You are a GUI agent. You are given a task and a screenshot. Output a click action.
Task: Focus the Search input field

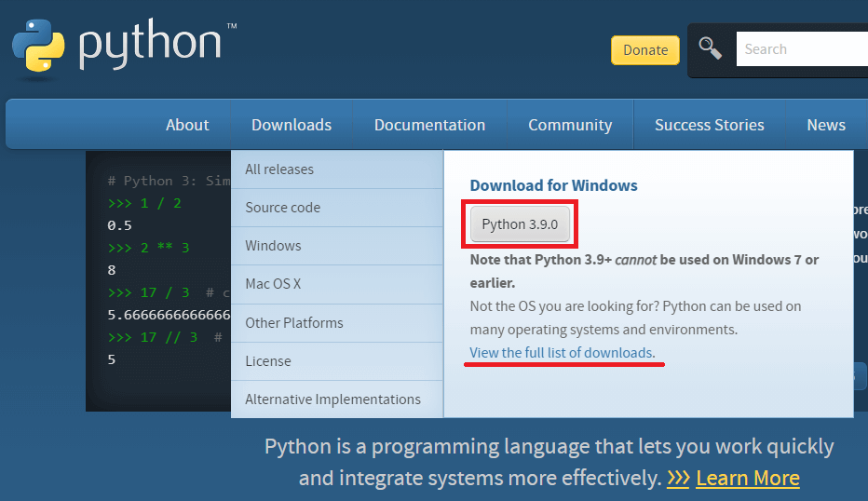pos(802,49)
